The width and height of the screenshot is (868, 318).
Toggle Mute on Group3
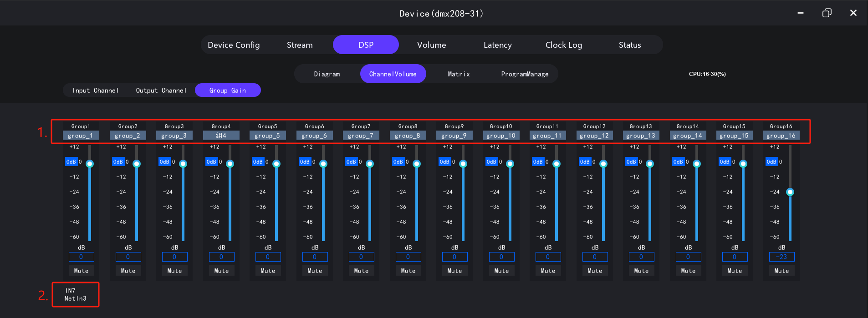[x=175, y=271]
